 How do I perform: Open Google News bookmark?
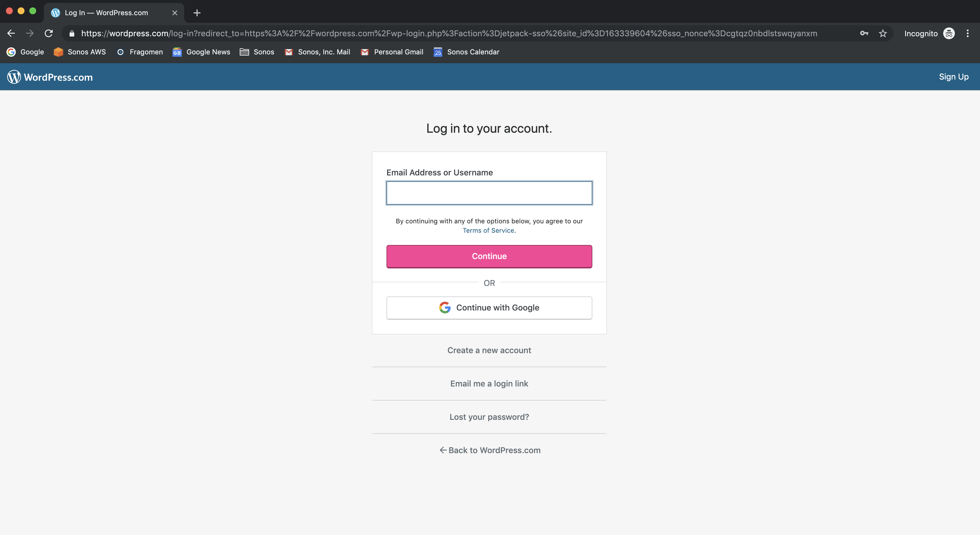tap(201, 52)
